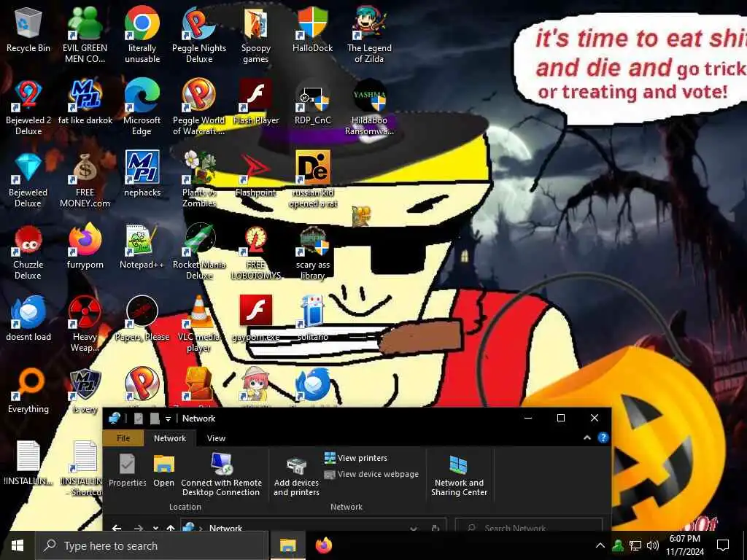747x560 pixels.
Task: Open the Explorer help question mark
Action: 603,437
